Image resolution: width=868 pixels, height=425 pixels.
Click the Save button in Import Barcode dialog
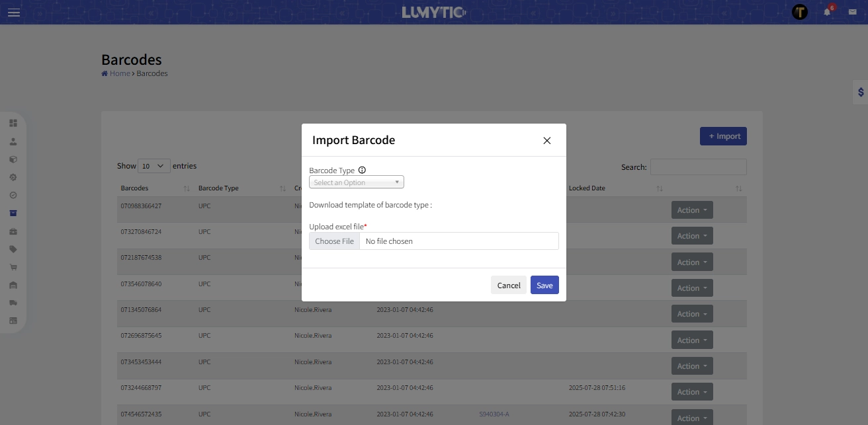pyautogui.click(x=544, y=285)
